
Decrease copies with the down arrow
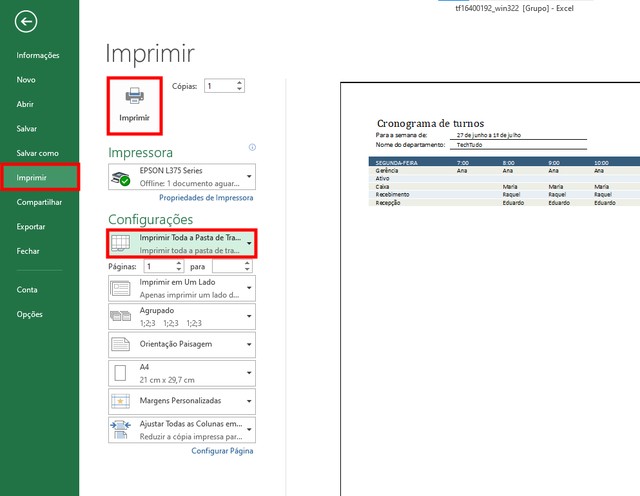pos(240,89)
